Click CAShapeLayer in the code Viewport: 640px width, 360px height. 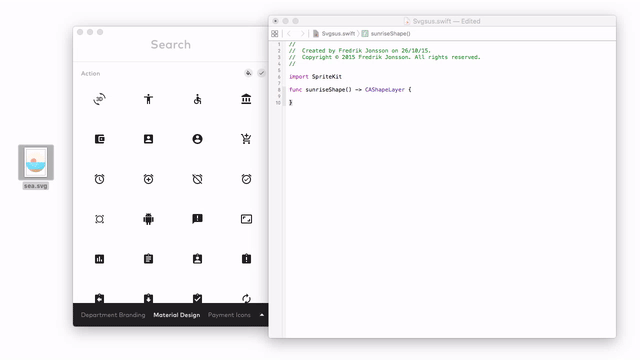[384, 89]
